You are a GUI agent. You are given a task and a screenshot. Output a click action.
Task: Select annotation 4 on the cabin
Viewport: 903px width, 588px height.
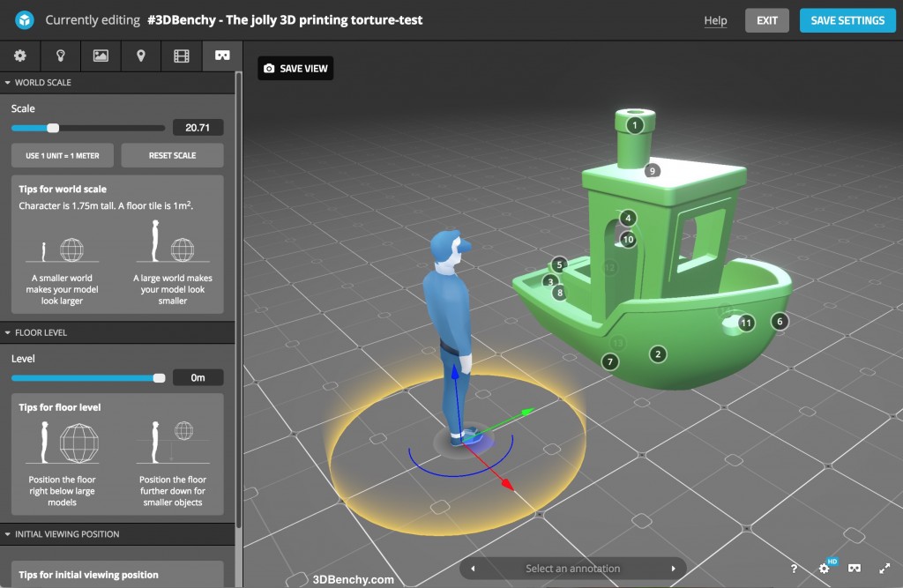(x=628, y=218)
